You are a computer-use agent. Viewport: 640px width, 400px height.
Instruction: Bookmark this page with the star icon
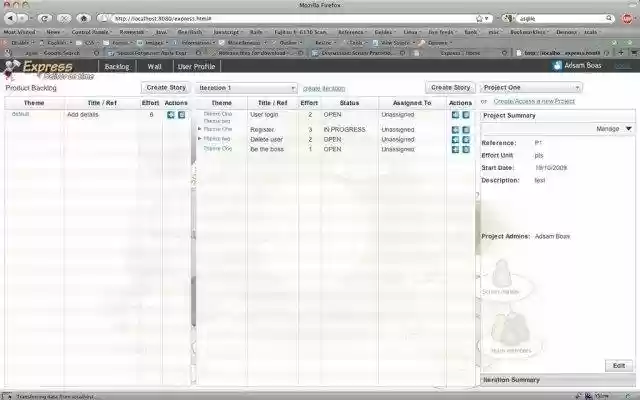point(479,18)
